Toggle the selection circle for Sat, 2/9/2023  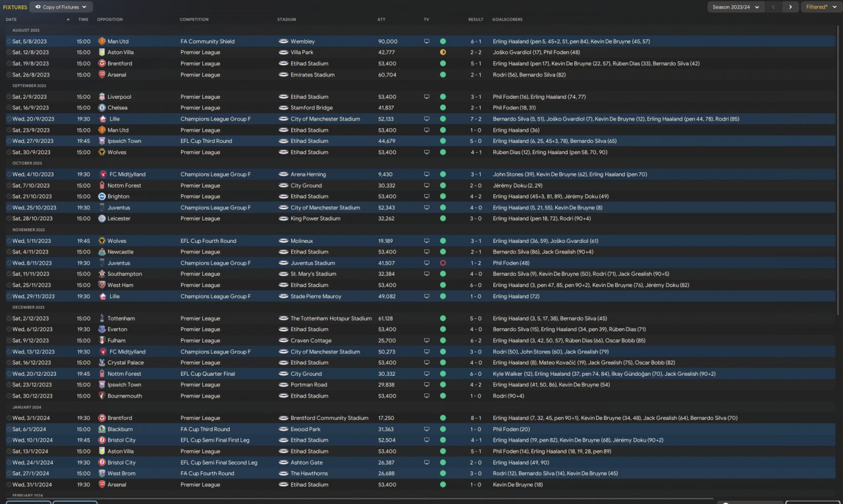coord(9,97)
